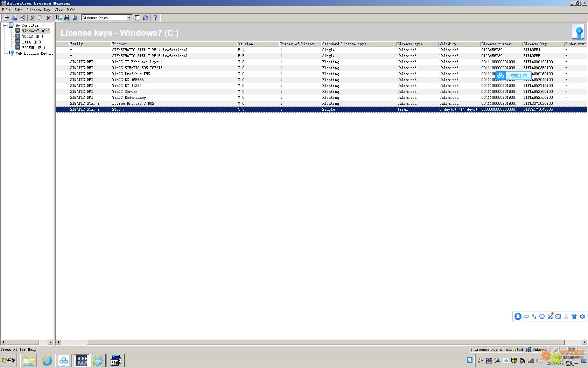588x368 pixels.
Task: Open Internet Explorer from the taskbar
Action: pos(47,361)
